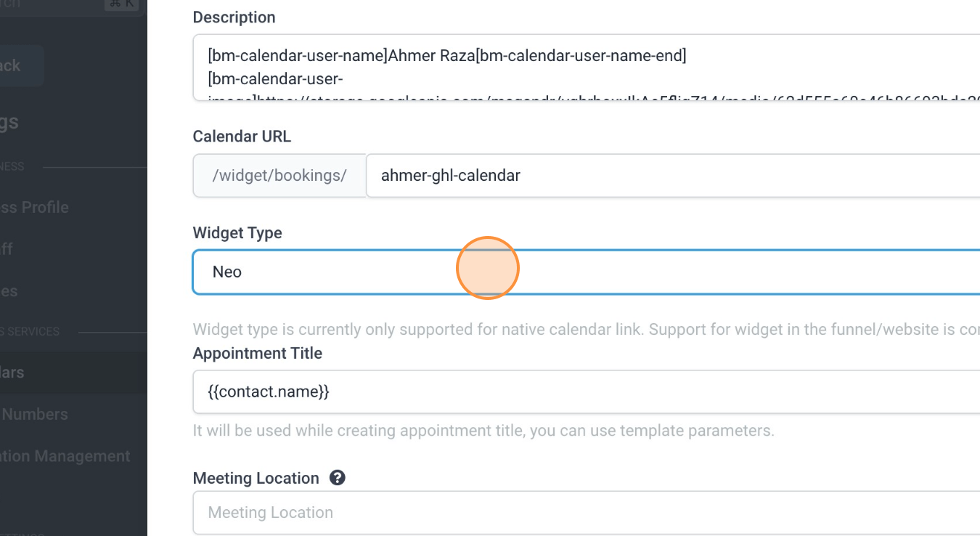Screen dimensions: 980x536
Task: Click the Widget Type field label
Action: coord(237,233)
